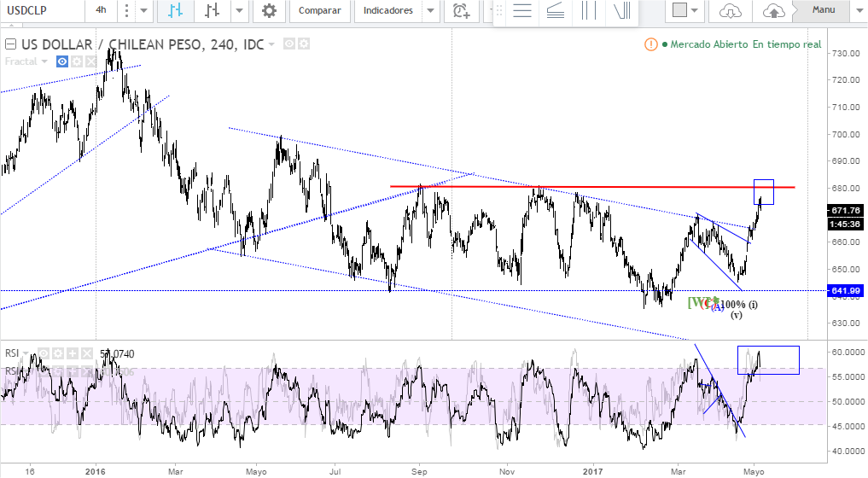The height and width of the screenshot is (478, 868).
Task: Toggle visibility eye of first RSI indicator
Action: 43,353
